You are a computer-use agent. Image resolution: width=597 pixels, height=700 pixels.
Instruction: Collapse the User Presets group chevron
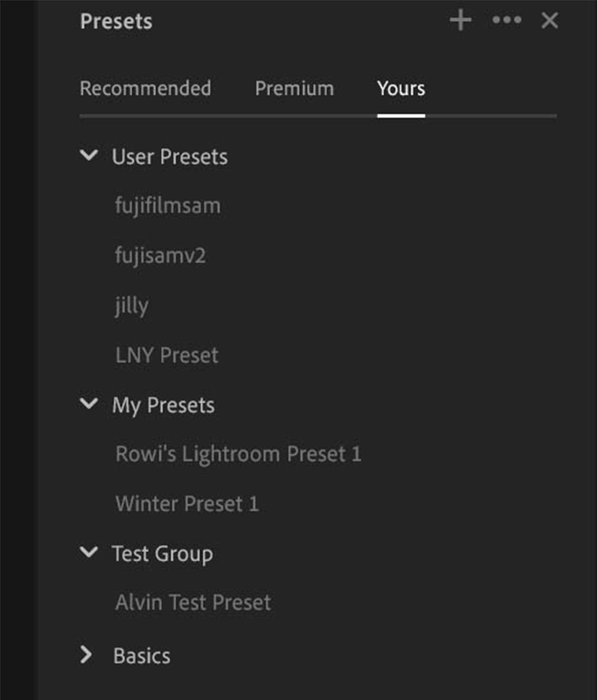(88, 156)
